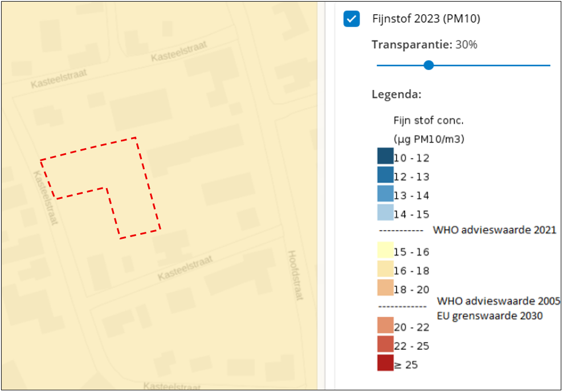Select the light blue 14 - 15 swatch
This screenshot has width=563, height=392.
385,212
